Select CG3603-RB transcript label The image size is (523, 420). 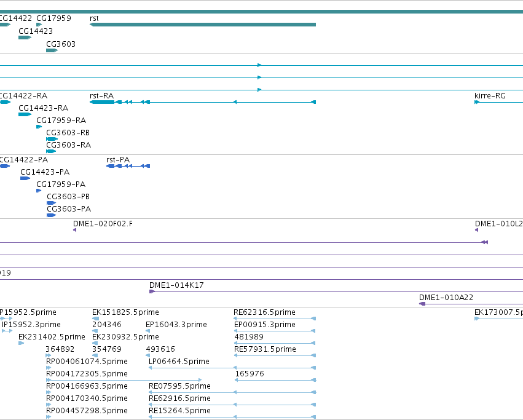[68, 133]
